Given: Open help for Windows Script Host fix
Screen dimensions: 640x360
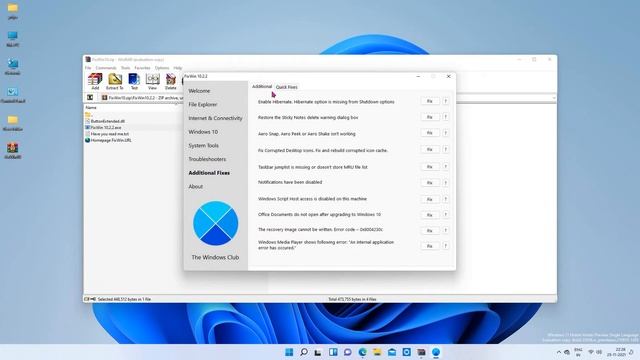Looking at the screenshot, I should (445, 199).
